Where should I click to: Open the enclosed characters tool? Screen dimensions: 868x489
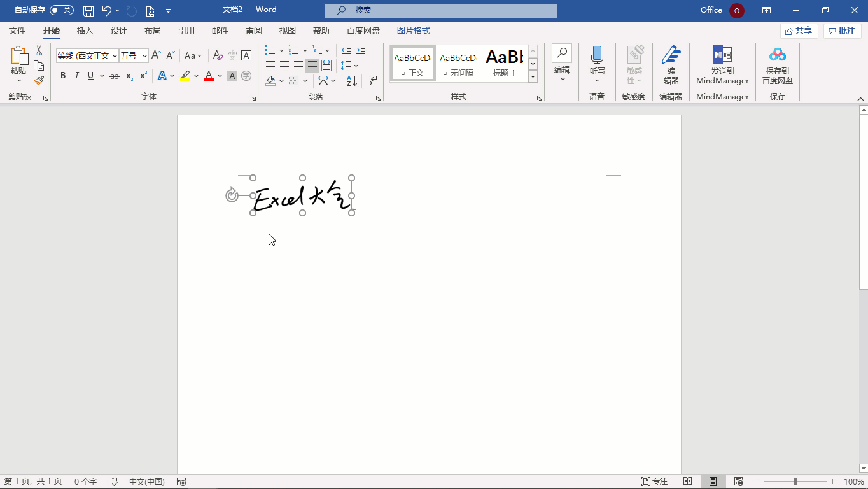pyautogui.click(x=246, y=76)
